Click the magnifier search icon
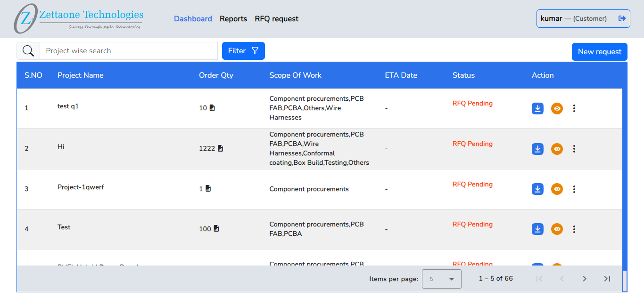The height and width of the screenshot is (298, 644). click(28, 51)
